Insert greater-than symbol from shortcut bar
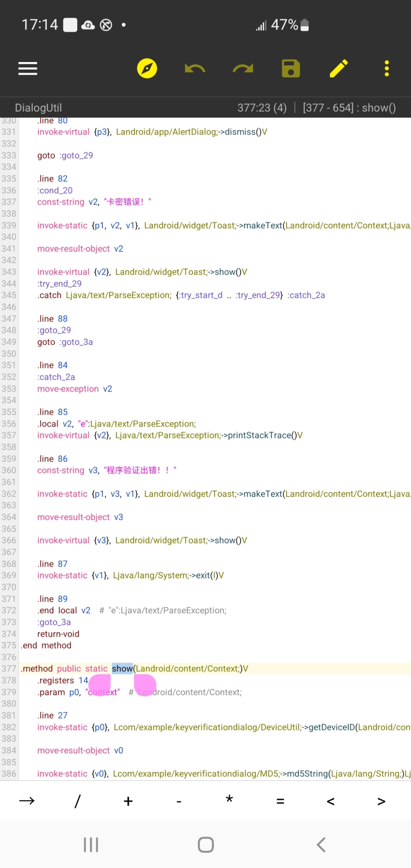This screenshot has width=411, height=868. click(x=382, y=801)
